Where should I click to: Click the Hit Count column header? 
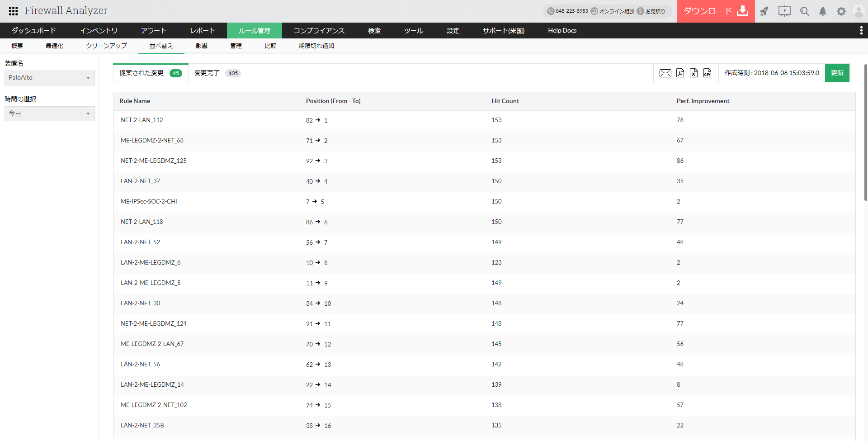(x=505, y=101)
